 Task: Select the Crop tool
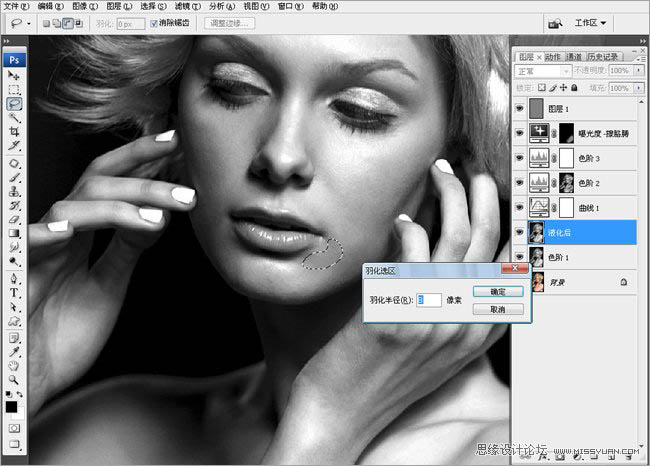[14, 131]
